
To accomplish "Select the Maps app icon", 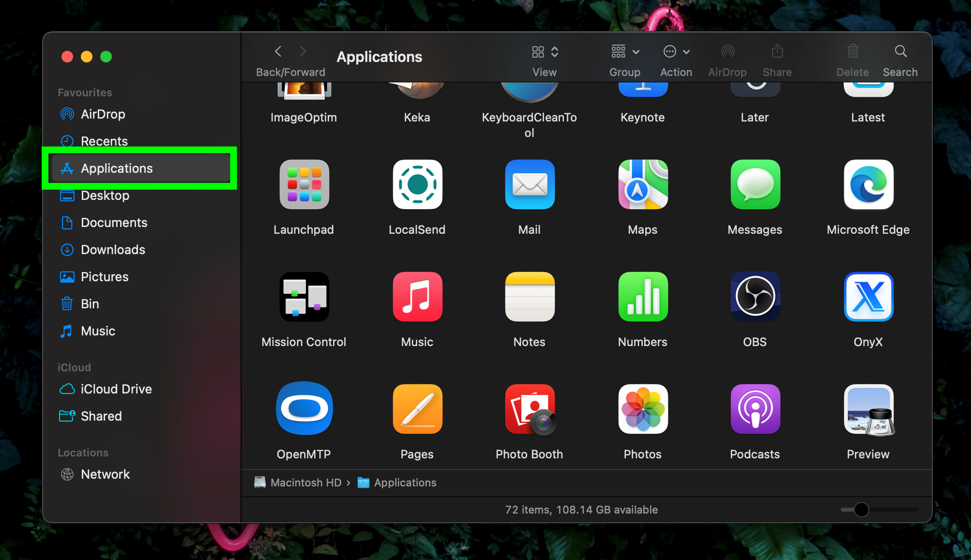I will click(643, 184).
